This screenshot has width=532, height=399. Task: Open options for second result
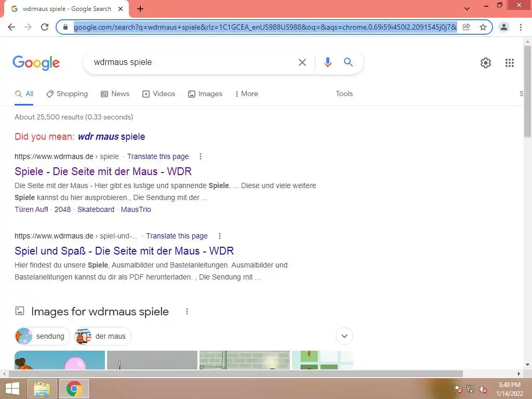[x=220, y=236]
